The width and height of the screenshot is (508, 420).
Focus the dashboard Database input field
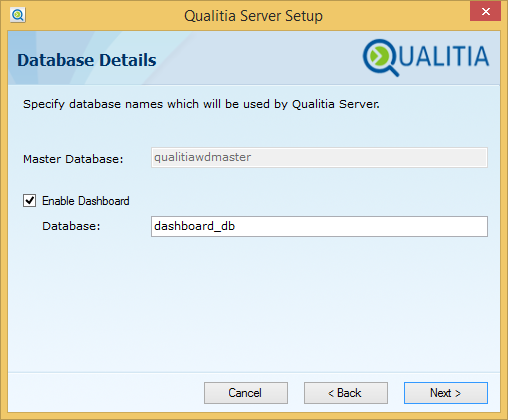pos(319,227)
